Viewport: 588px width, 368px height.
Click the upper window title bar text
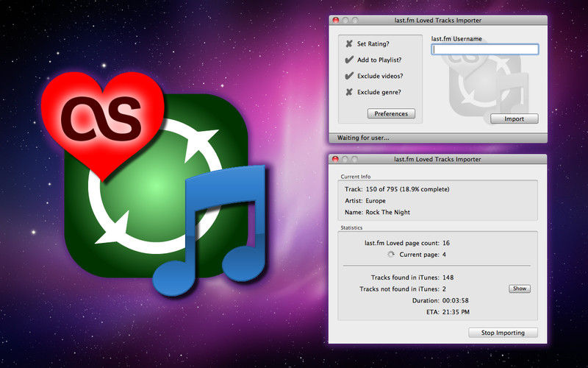437,21
